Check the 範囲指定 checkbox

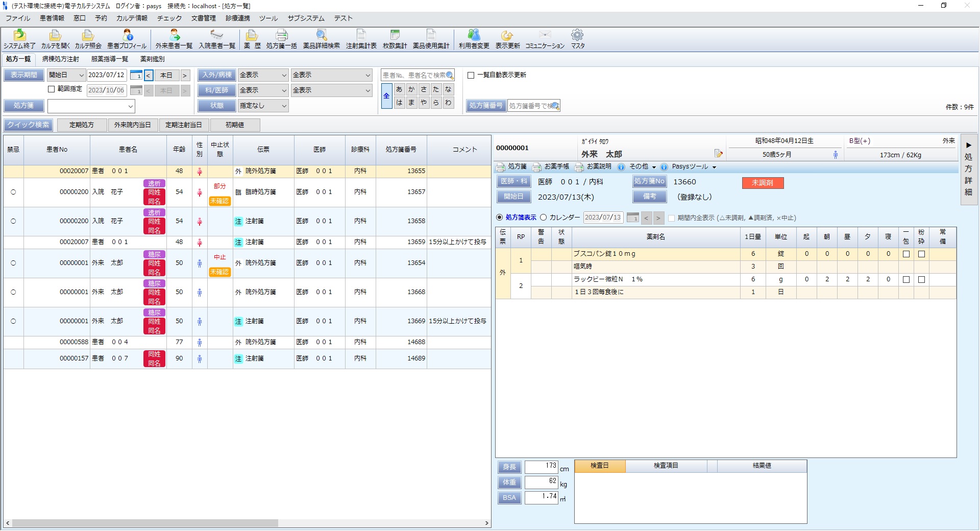pos(51,89)
